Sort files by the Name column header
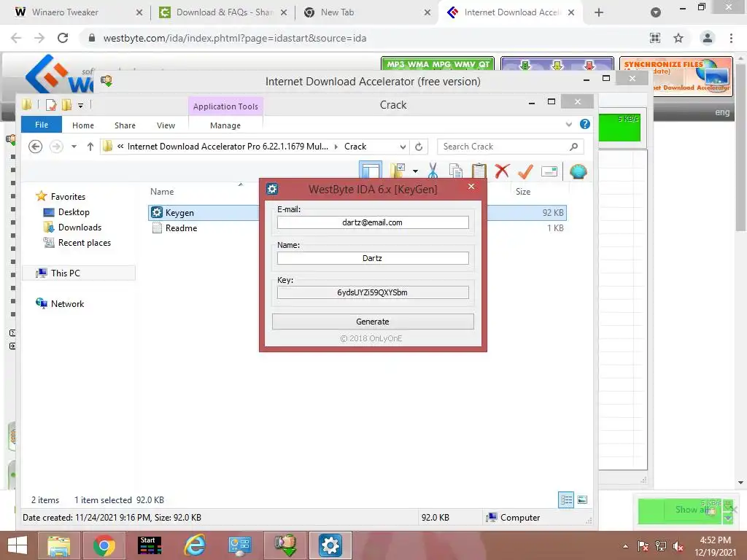 [x=162, y=192]
